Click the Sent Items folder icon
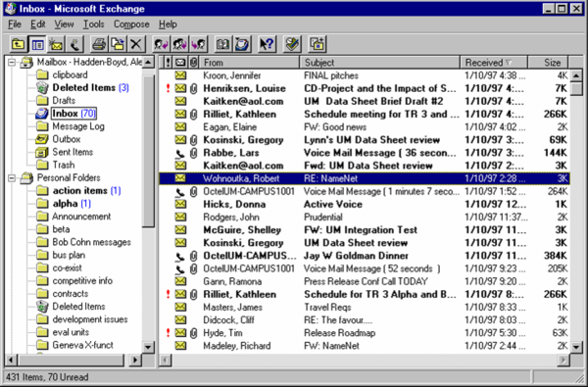588x387 pixels. coord(42,152)
